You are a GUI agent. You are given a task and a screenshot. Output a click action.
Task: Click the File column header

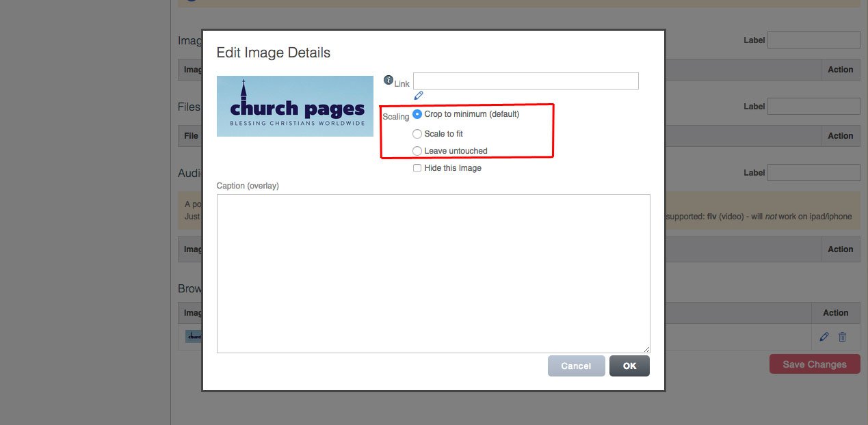192,136
